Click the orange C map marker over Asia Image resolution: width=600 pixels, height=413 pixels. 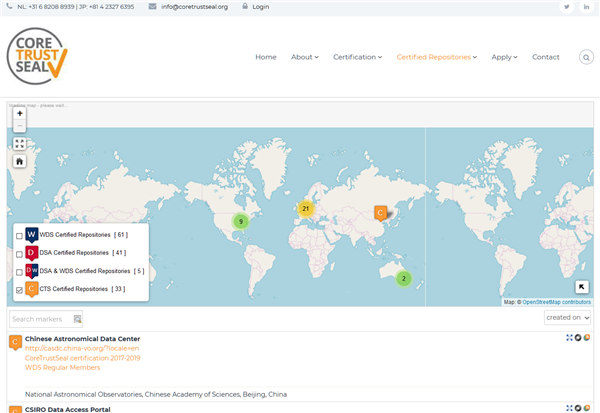380,213
